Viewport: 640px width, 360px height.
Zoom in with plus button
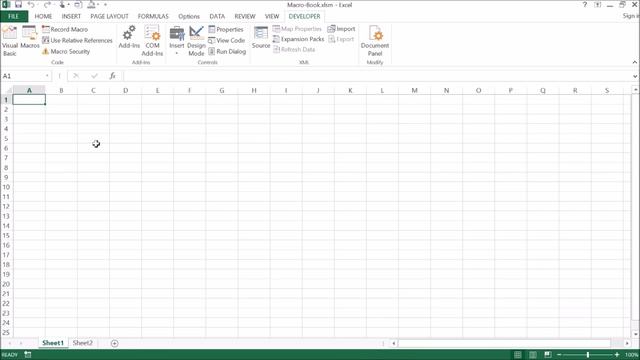click(617, 355)
